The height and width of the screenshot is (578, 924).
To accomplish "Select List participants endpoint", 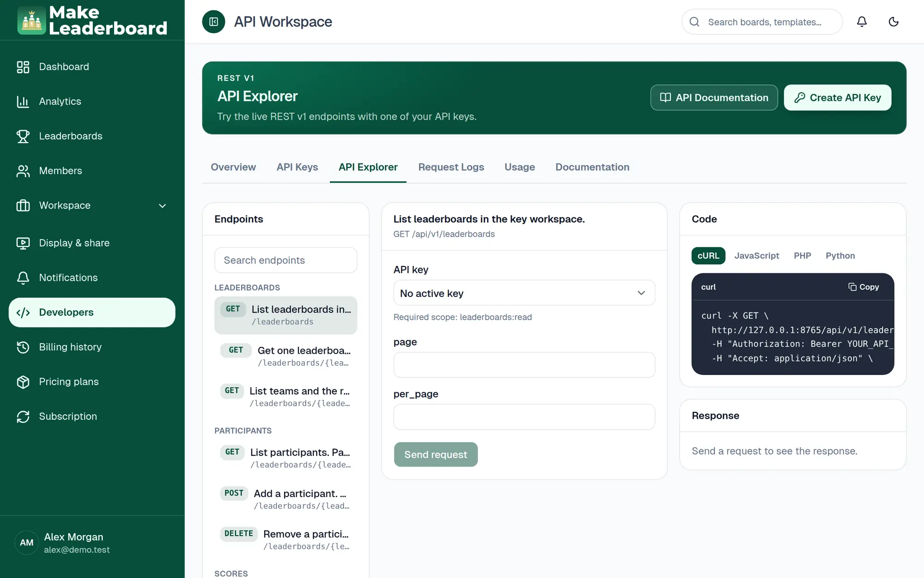I will [x=286, y=458].
